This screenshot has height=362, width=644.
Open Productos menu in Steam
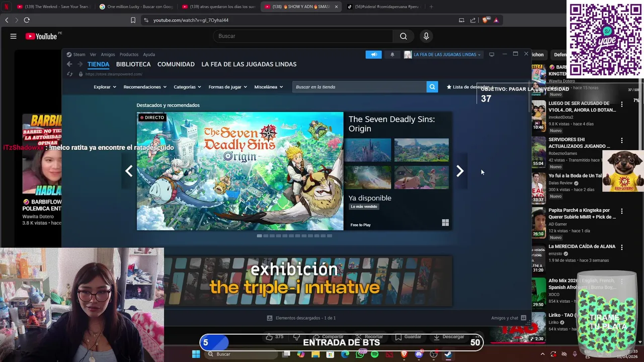[129, 54]
